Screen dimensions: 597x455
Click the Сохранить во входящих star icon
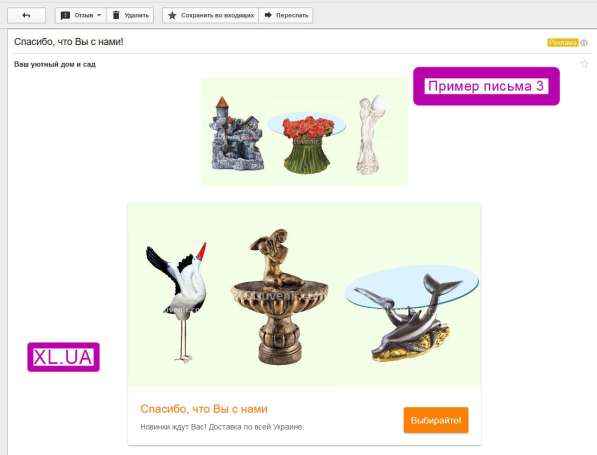pyautogui.click(x=172, y=15)
